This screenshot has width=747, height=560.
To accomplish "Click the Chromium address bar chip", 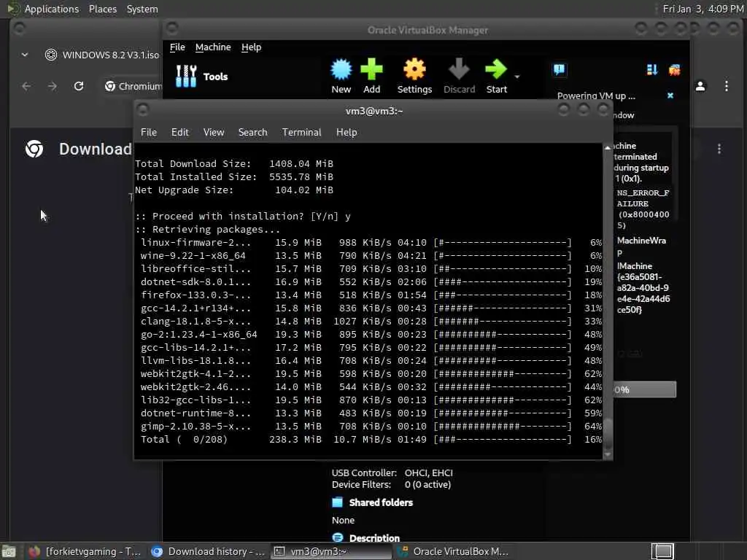I will click(x=133, y=86).
